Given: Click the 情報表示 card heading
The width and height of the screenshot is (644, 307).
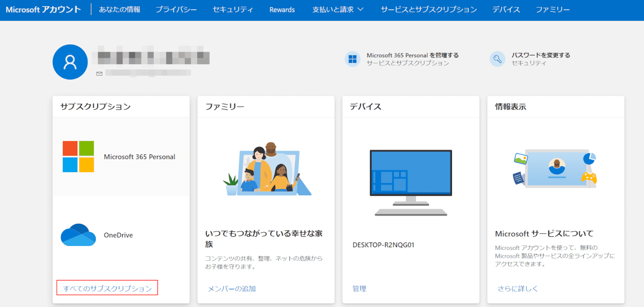Looking at the screenshot, I should tap(510, 107).
